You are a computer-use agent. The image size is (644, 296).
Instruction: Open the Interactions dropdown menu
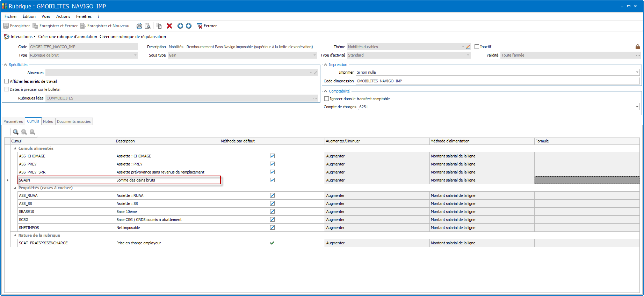coord(20,37)
